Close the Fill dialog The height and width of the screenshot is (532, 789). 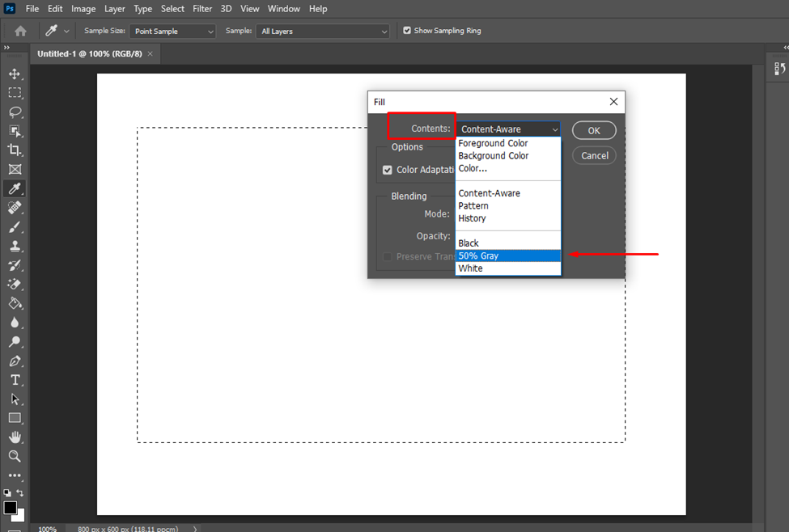coord(613,102)
